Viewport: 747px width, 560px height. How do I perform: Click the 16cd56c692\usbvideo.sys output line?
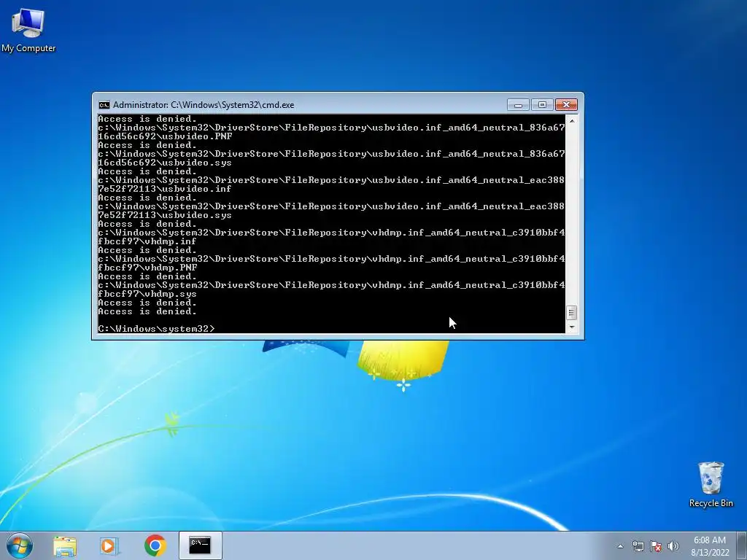(x=164, y=163)
